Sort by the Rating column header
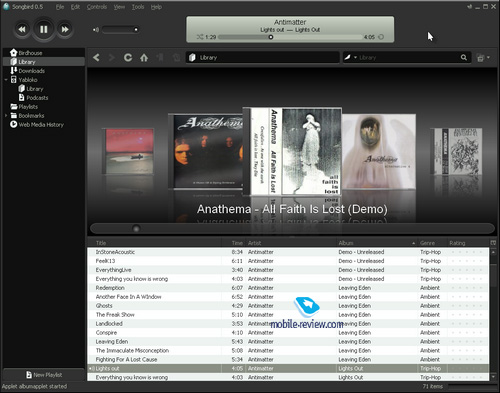The image size is (500, 393). [468, 243]
